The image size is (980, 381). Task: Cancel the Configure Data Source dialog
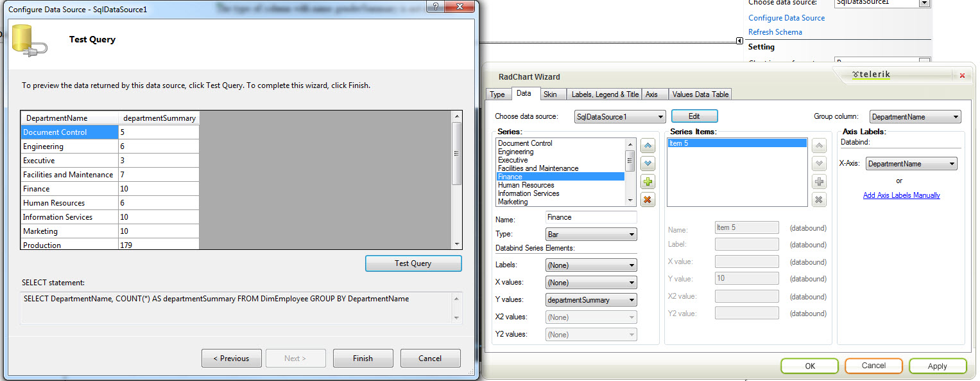(x=430, y=359)
